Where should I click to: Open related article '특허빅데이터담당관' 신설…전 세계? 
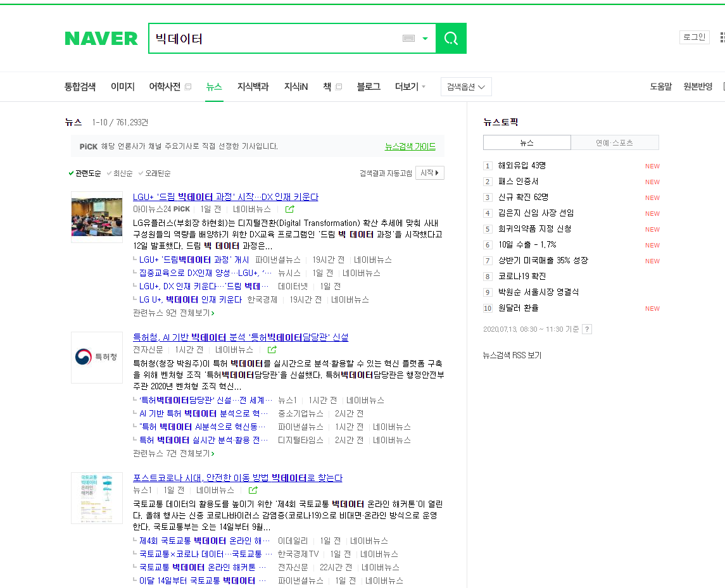[206, 400]
